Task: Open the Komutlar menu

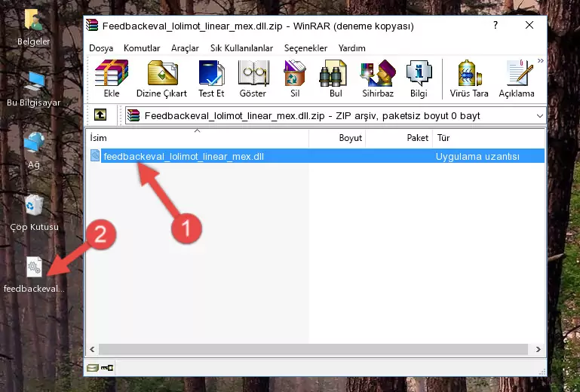Action: 142,48
